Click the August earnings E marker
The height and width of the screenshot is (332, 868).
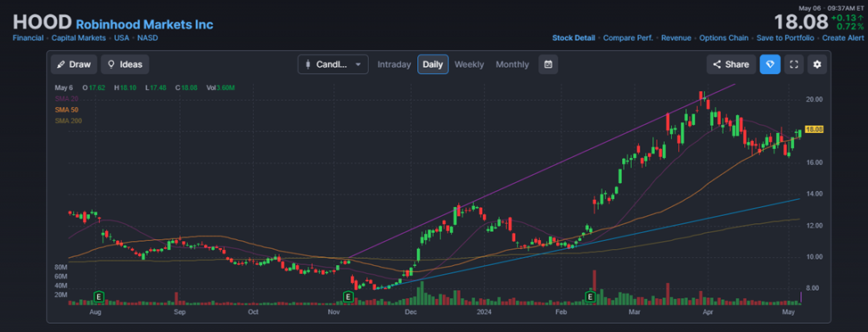point(99,297)
